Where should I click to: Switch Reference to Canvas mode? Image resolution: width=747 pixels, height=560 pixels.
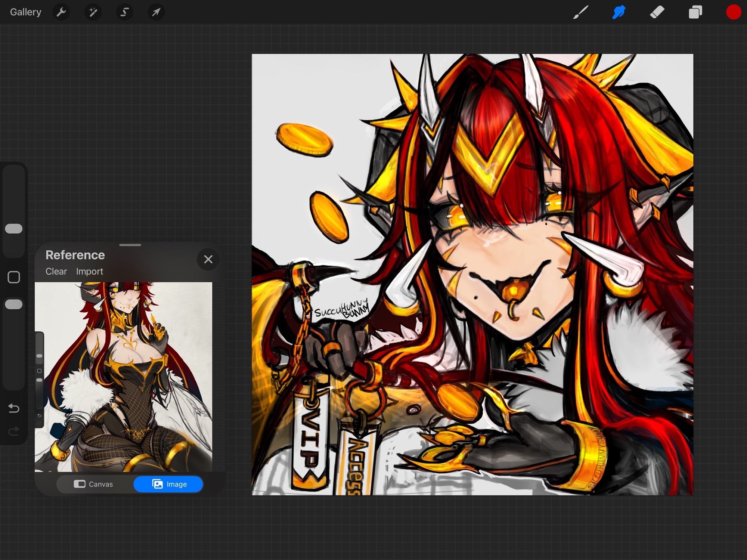click(x=93, y=484)
